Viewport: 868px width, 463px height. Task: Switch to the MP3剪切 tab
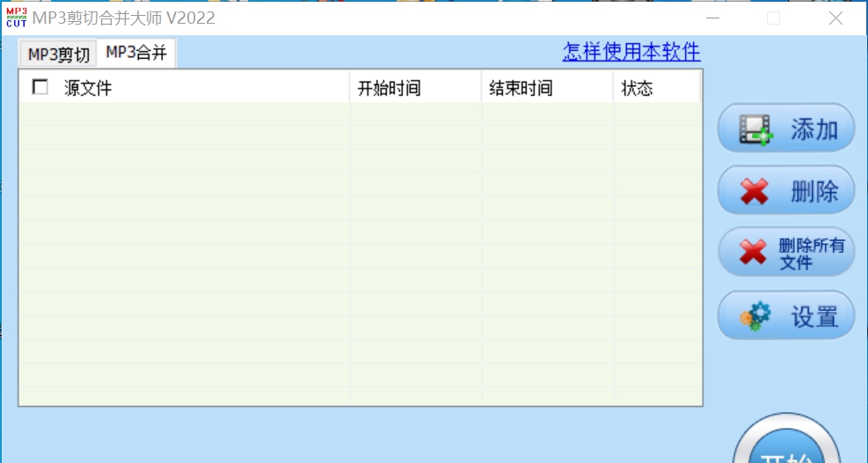59,54
